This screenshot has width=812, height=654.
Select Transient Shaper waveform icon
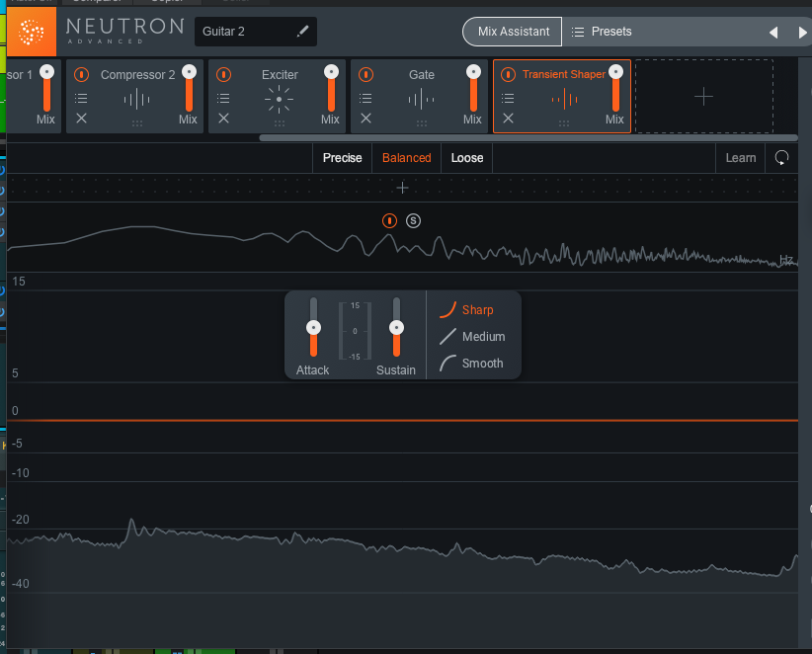(x=564, y=99)
